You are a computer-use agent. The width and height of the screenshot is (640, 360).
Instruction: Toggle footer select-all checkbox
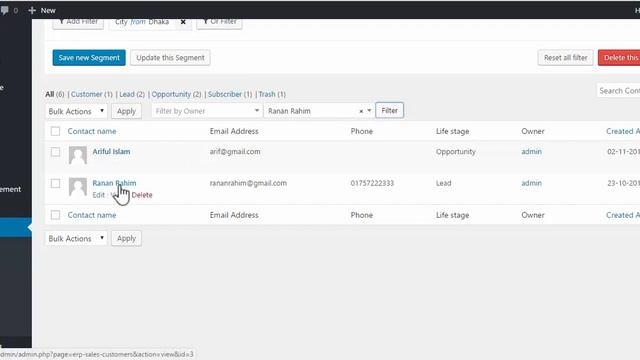click(56, 215)
